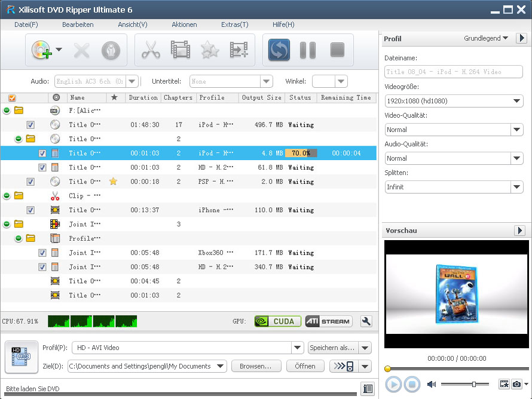Start conversion with the blue Convert icon
The height and width of the screenshot is (399, 532).
[279, 50]
